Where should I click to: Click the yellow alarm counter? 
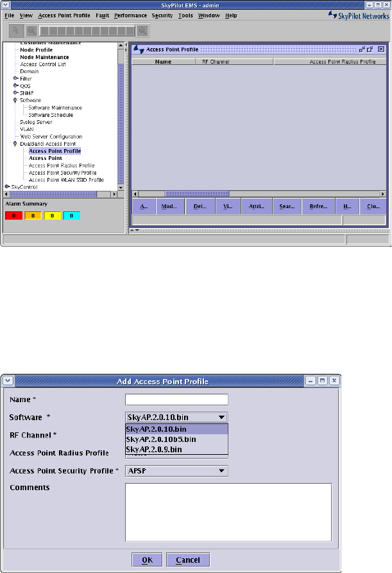pyautogui.click(x=52, y=216)
